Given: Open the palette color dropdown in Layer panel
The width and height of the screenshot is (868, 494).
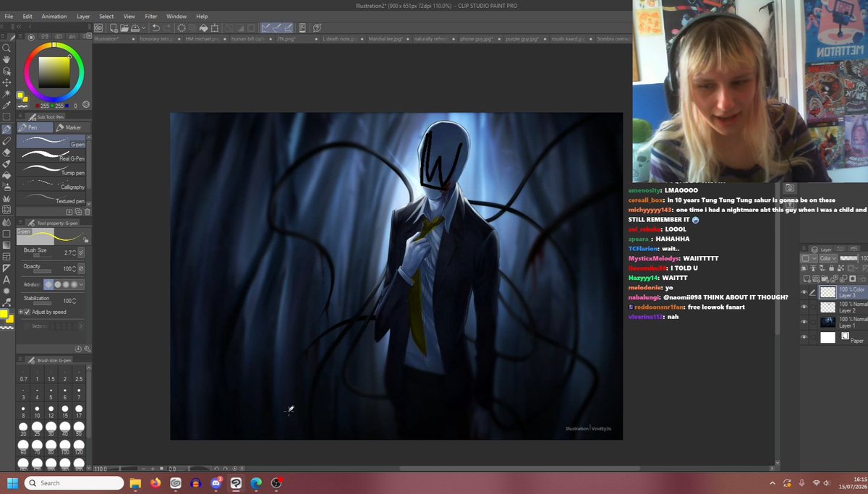Looking at the screenshot, I should (x=808, y=258).
